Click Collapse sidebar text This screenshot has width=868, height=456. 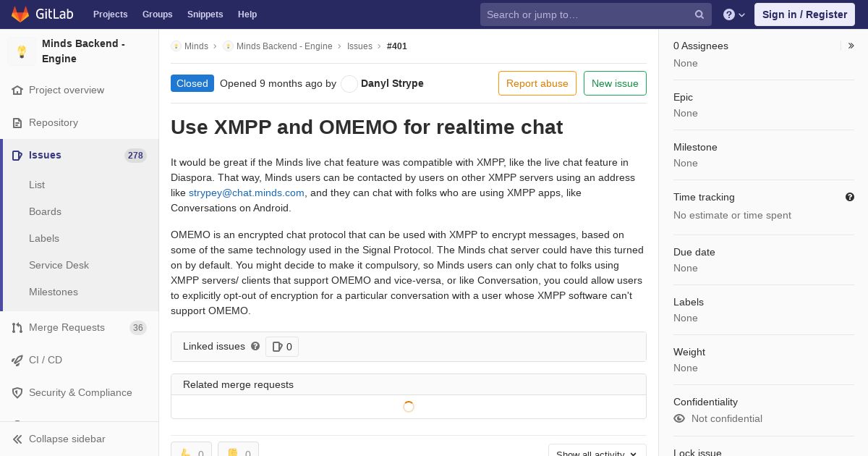pos(67,439)
